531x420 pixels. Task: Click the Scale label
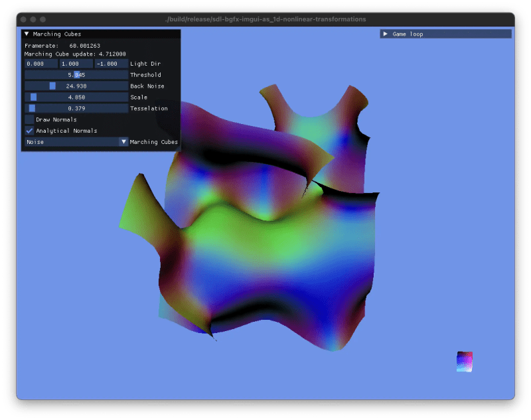point(139,97)
